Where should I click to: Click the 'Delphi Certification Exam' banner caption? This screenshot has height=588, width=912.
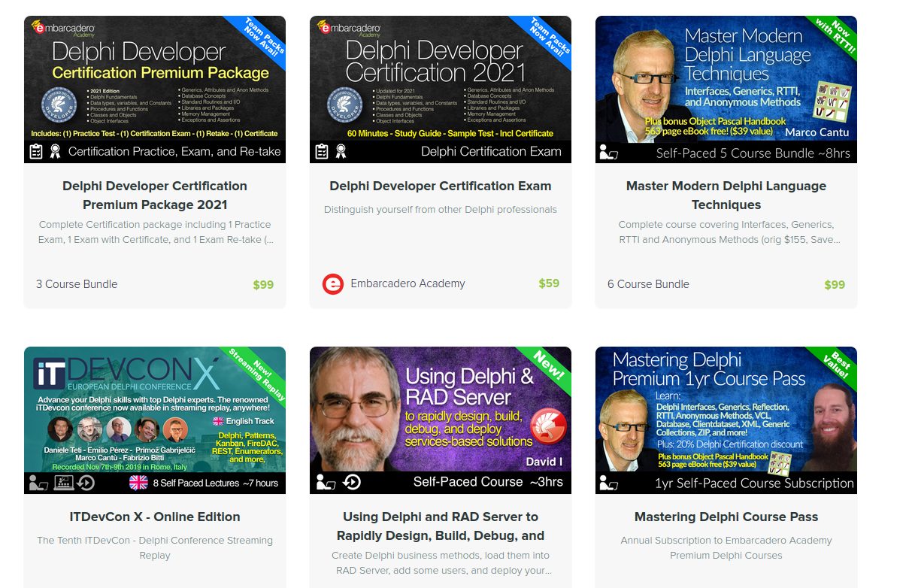click(x=491, y=152)
